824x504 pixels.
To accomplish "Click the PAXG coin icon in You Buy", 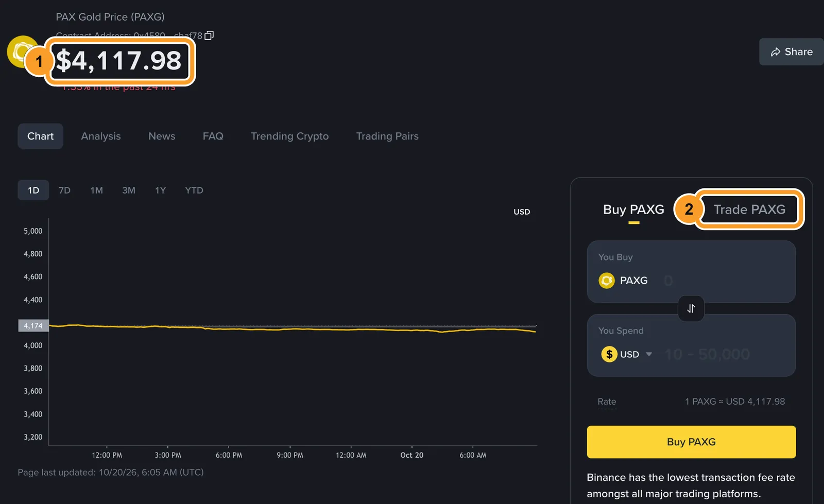I will 607,281.
